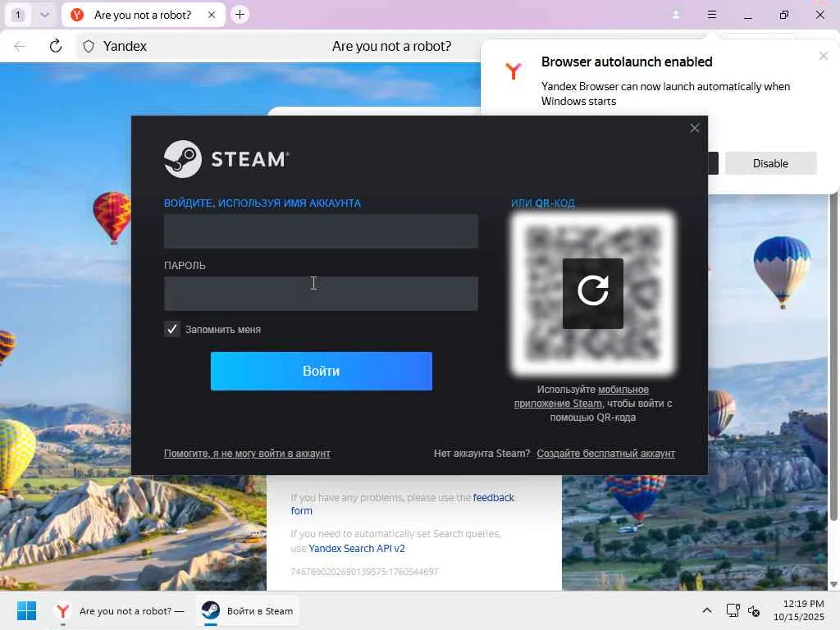
Task: Click the scrollbar down arrow
Action: [x=833, y=584]
